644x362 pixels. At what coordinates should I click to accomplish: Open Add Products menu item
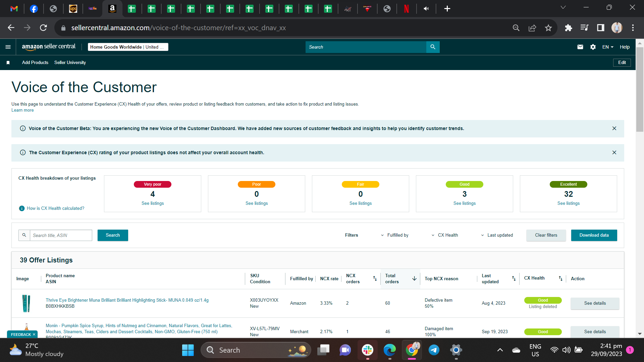click(x=35, y=63)
